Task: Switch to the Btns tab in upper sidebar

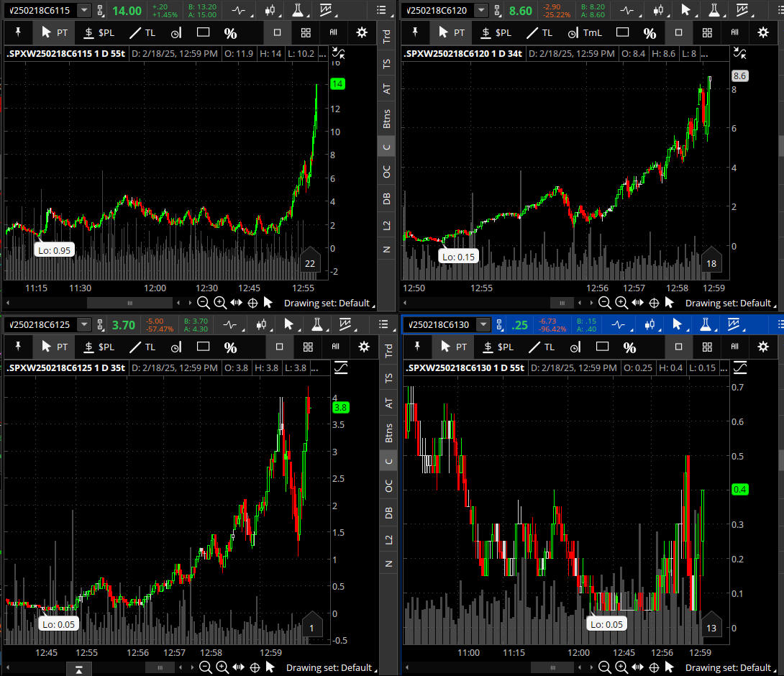Action: click(386, 119)
